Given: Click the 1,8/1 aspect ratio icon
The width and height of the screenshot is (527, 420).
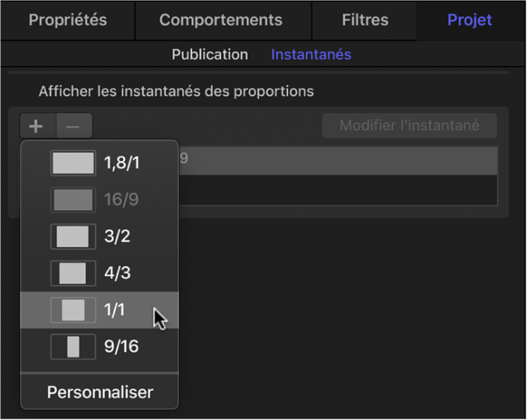Looking at the screenshot, I should point(73,163).
